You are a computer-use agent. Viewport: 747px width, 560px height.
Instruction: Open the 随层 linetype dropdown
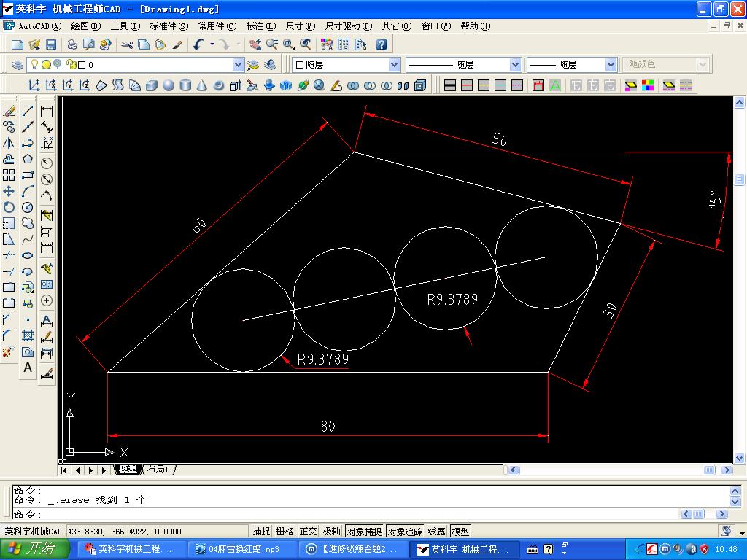click(515, 64)
